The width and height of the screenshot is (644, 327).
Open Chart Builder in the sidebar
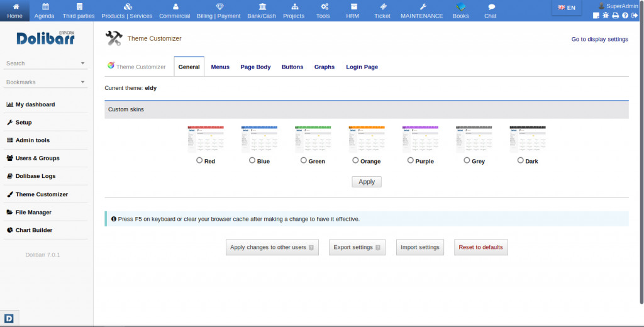pyautogui.click(x=34, y=230)
